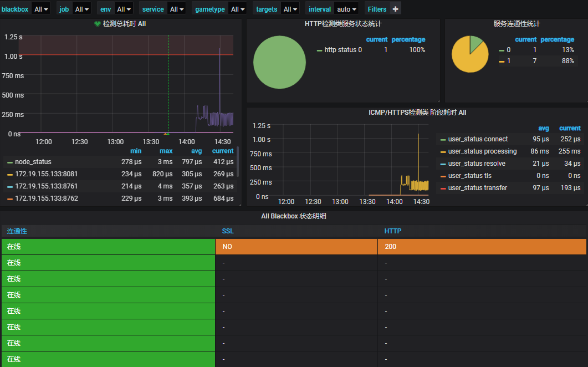Toggle http status 0 legend entry
This screenshot has height=367, width=588.
[342, 50]
